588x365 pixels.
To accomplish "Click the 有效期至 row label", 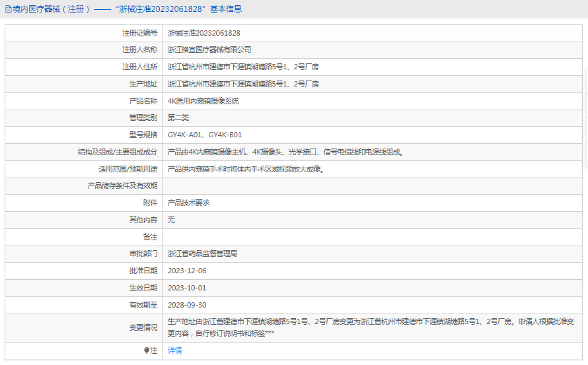I will (143, 305).
